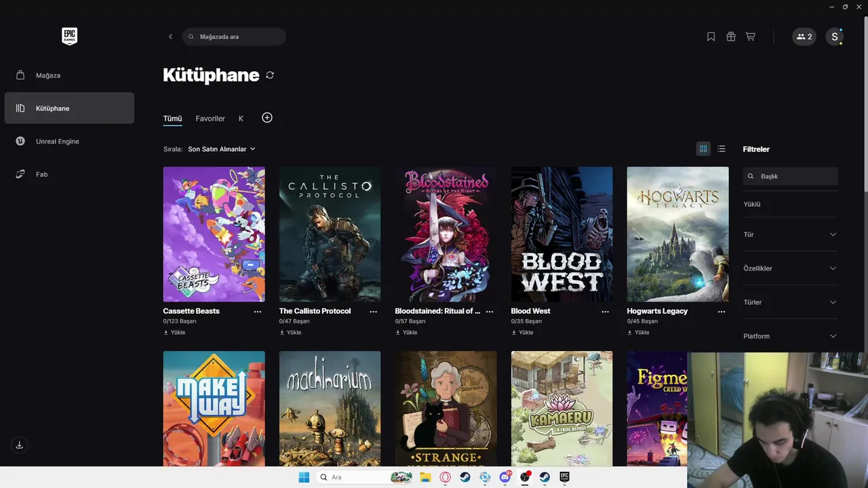Open the Bloodstained cover thumbnail
The image size is (868, 488).
[x=446, y=234]
